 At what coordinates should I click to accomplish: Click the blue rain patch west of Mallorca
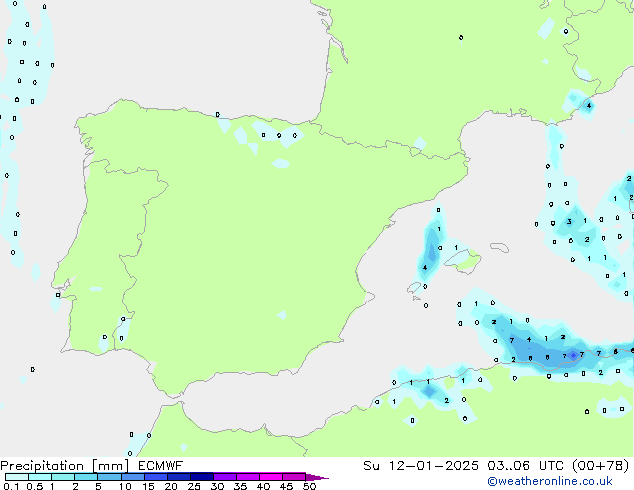pyautogui.click(x=430, y=255)
